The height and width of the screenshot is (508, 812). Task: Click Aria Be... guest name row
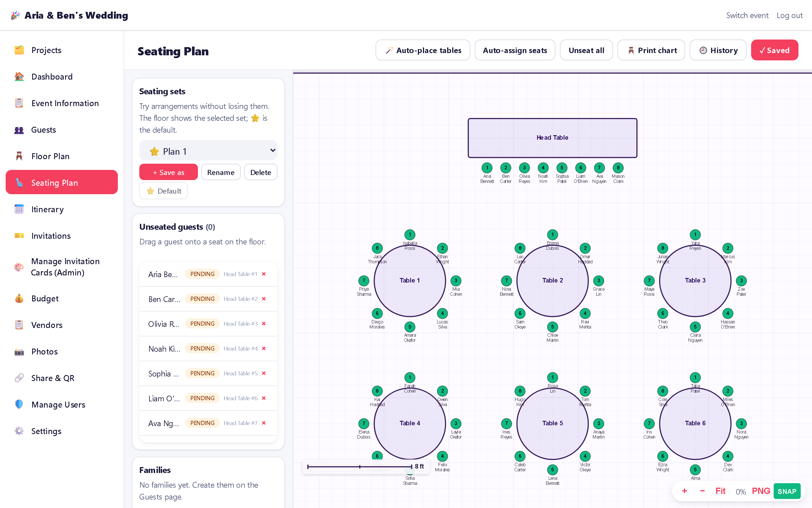[x=208, y=274]
